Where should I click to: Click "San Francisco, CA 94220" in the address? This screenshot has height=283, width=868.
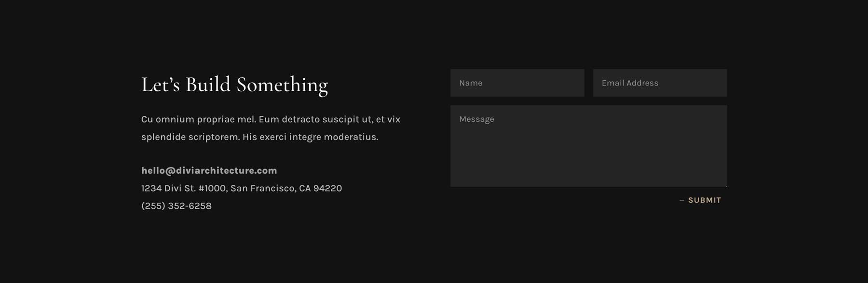286,188
